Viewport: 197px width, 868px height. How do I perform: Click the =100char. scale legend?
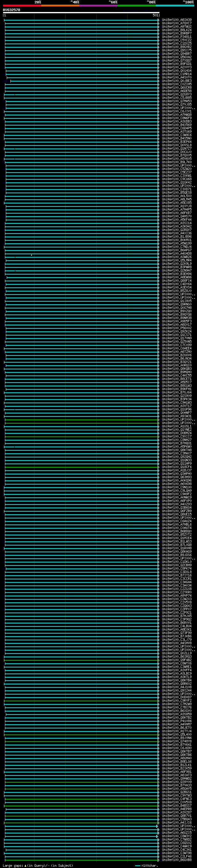[x=147, y=866]
